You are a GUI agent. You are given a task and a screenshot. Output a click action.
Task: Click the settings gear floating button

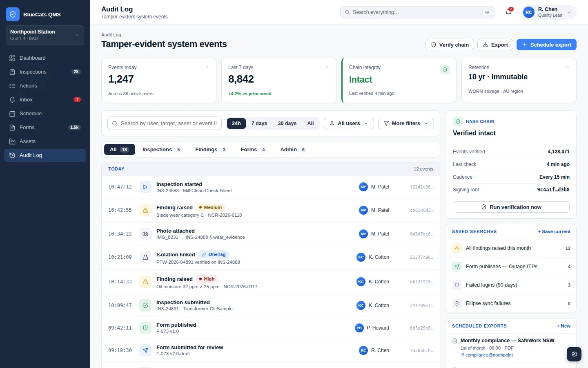pyautogui.click(x=574, y=354)
